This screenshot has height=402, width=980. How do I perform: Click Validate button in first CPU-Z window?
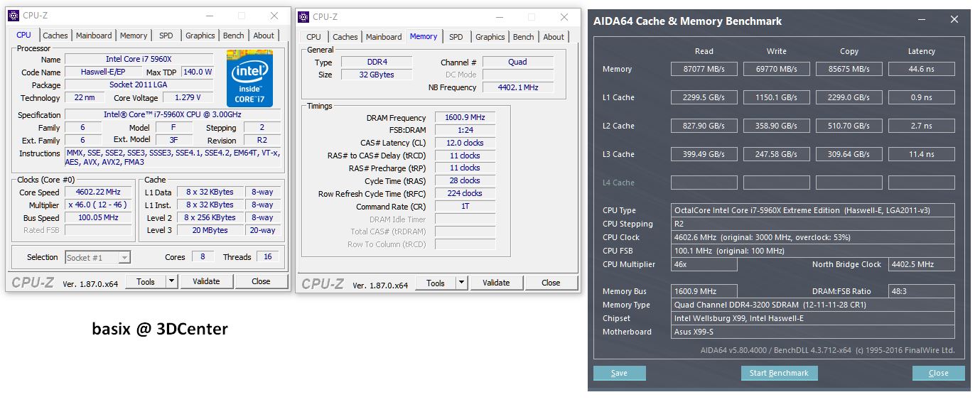[206, 281]
